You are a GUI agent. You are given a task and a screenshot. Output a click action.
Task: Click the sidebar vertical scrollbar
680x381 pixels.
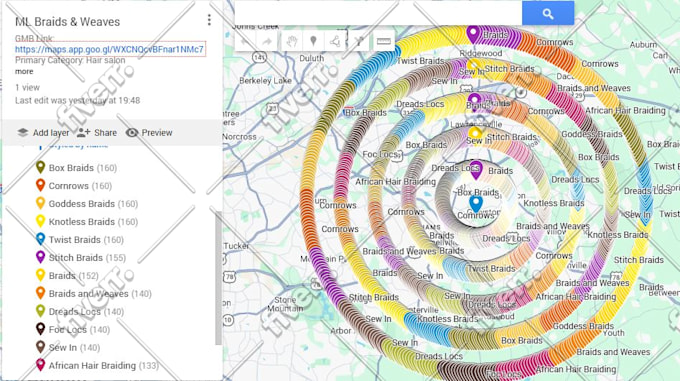click(x=219, y=277)
